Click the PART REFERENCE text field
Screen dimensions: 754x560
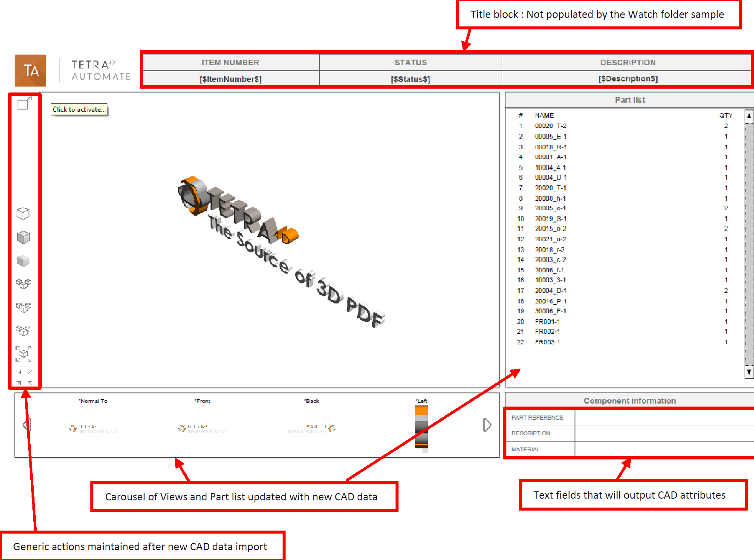click(664, 418)
